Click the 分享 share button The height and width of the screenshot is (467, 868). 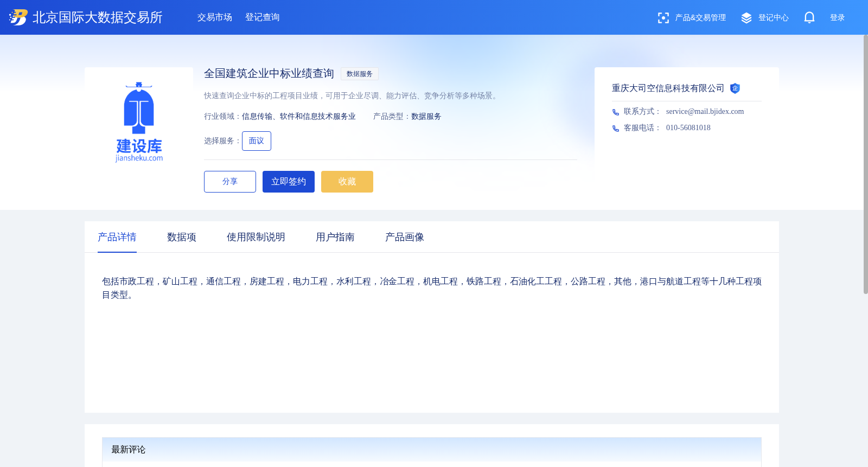(x=230, y=182)
